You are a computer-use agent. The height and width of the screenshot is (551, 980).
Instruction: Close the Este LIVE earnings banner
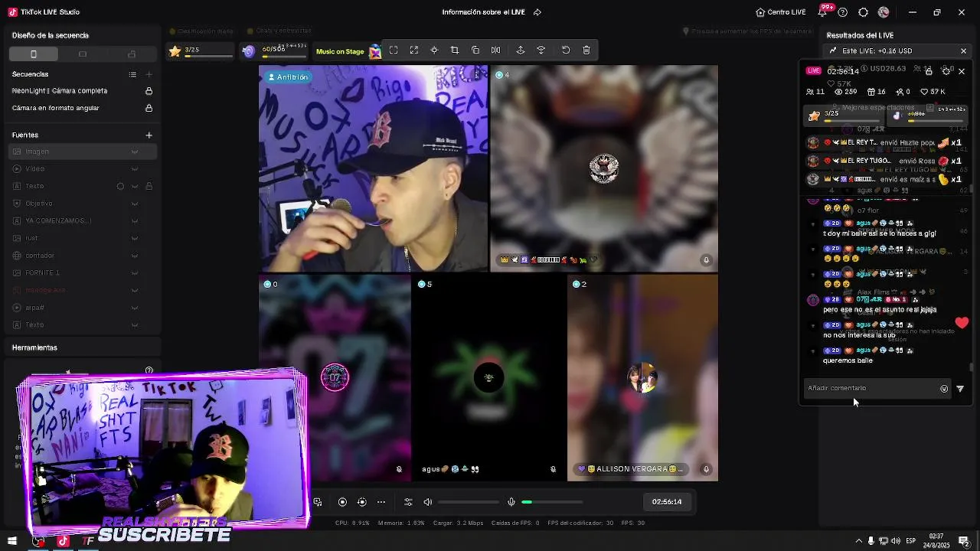(963, 51)
